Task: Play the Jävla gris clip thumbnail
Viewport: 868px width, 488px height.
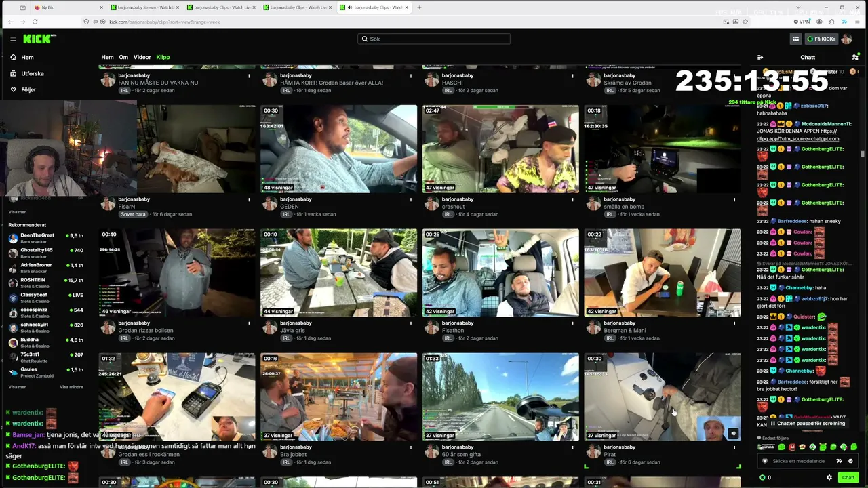Action: pyautogui.click(x=338, y=273)
